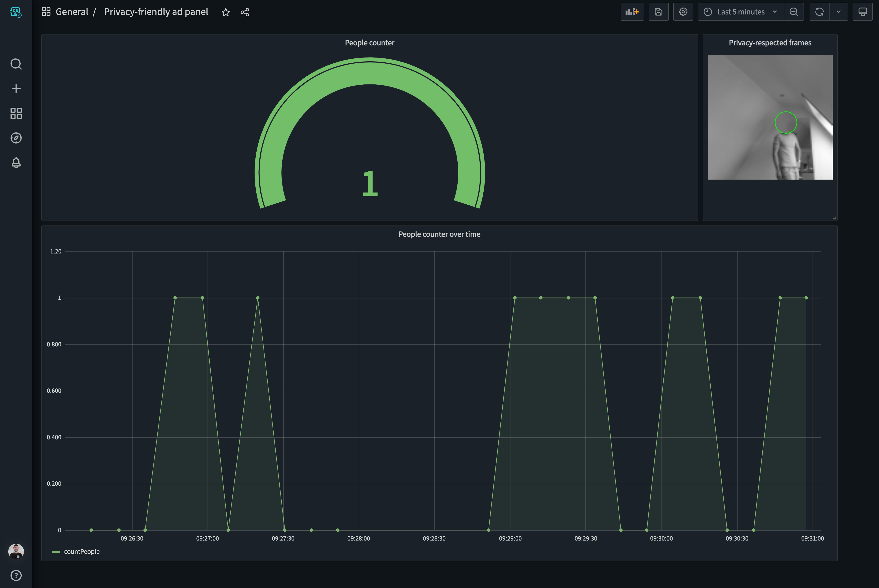Expand the refresh interval dropdown arrow
The image size is (879, 588).
(x=838, y=12)
